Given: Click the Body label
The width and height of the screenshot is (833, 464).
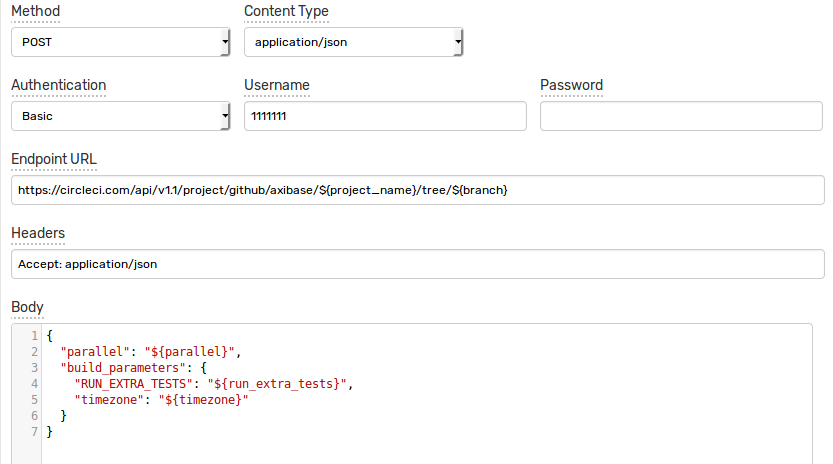Looking at the screenshot, I should click(x=27, y=307).
